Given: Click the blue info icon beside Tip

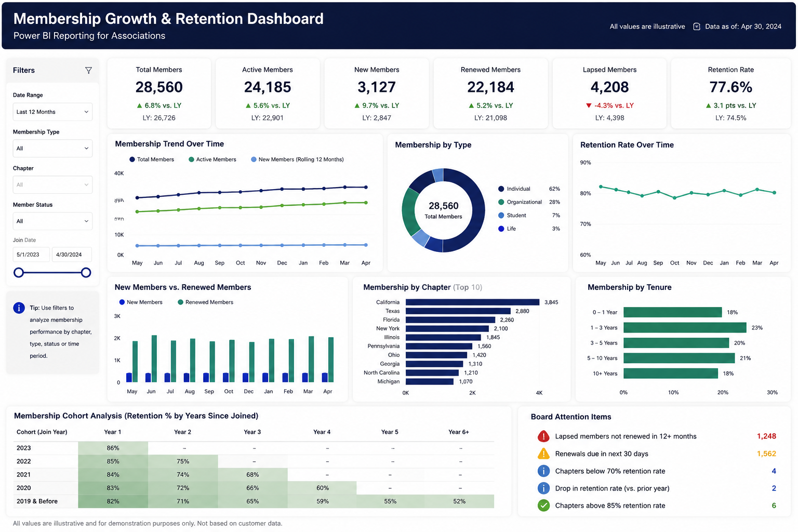Looking at the screenshot, I should [19, 308].
